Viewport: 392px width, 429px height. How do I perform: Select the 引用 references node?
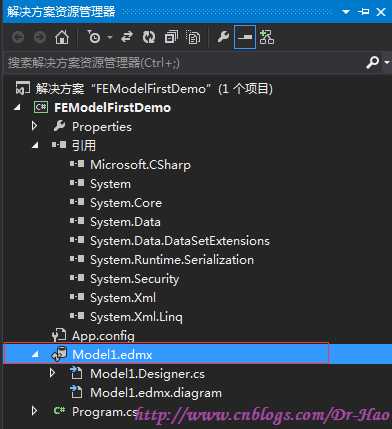tap(84, 146)
